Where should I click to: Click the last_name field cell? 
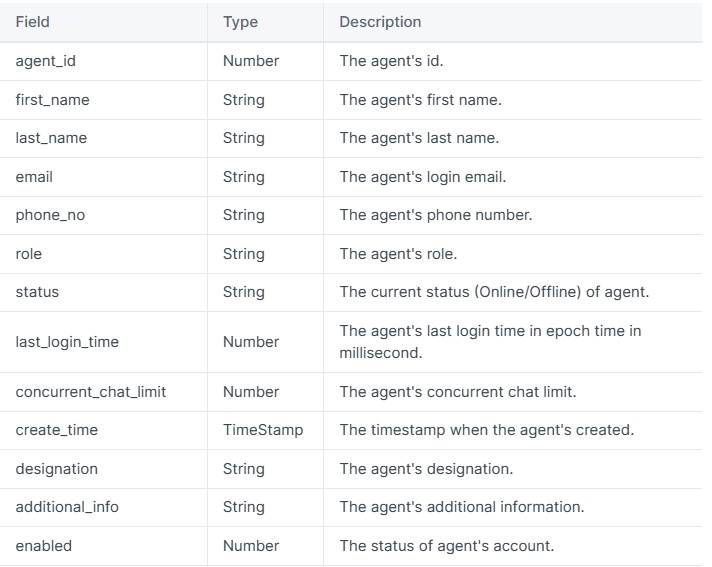(51, 138)
